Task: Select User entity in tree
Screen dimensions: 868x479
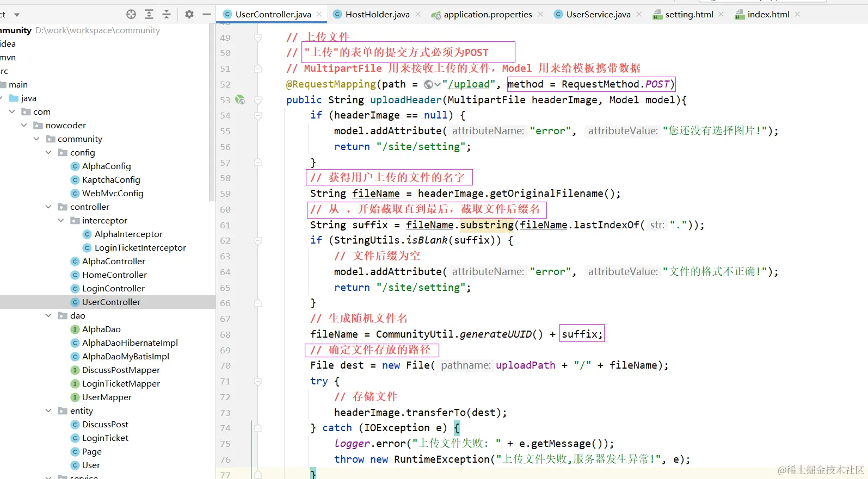Action: [x=91, y=465]
